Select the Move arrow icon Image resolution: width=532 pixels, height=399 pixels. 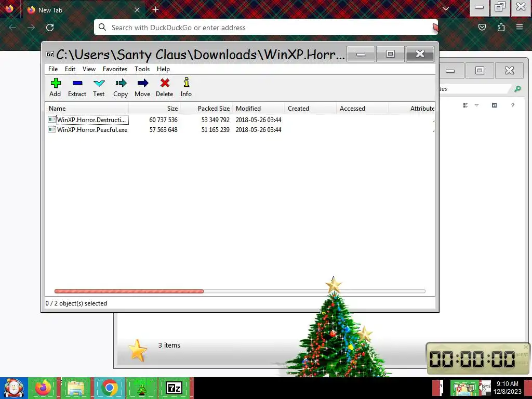tap(143, 83)
